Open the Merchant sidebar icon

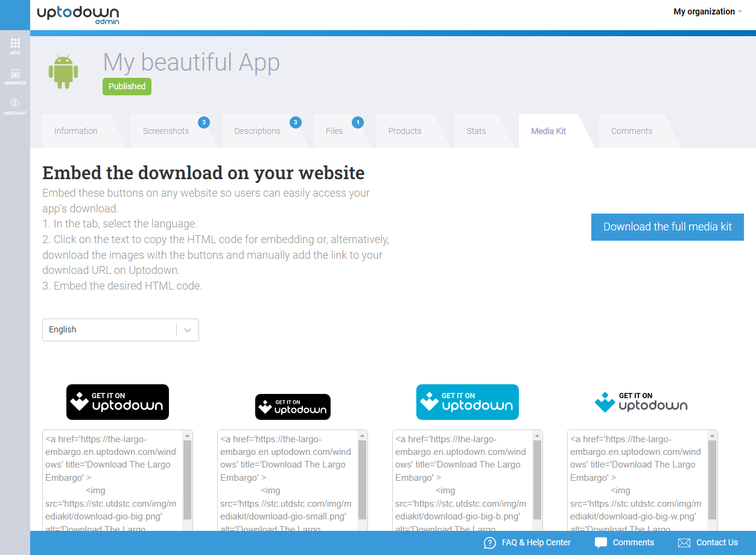click(15, 107)
